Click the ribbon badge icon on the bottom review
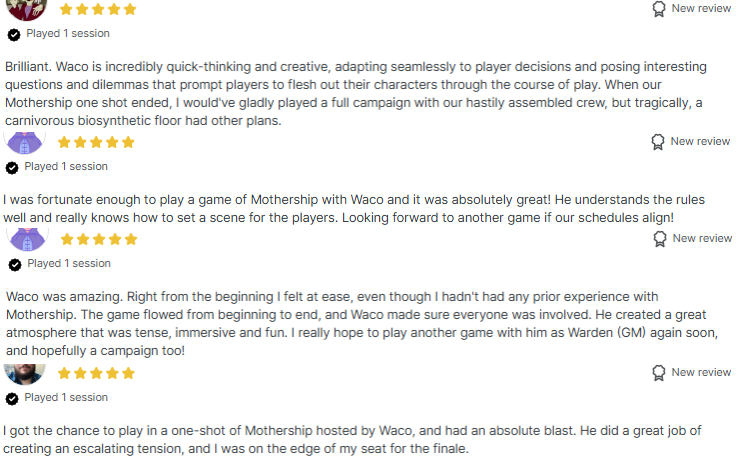 point(659,373)
